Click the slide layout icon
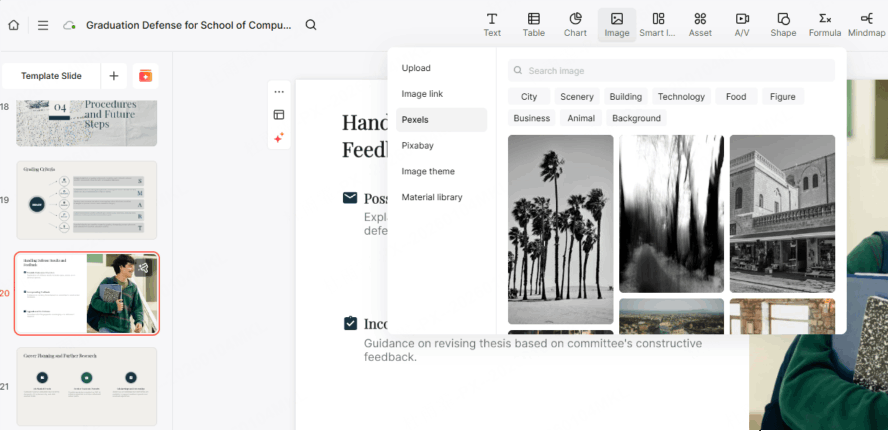 pyautogui.click(x=279, y=115)
